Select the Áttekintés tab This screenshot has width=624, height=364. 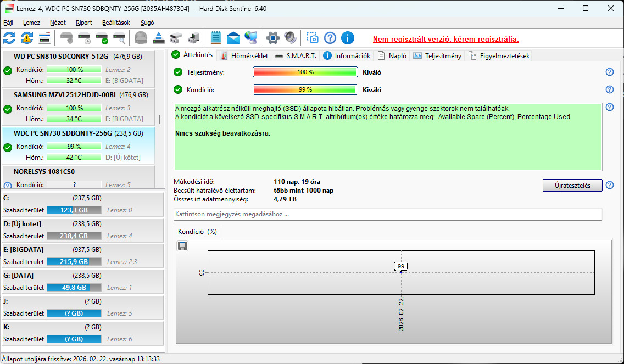tap(193, 55)
